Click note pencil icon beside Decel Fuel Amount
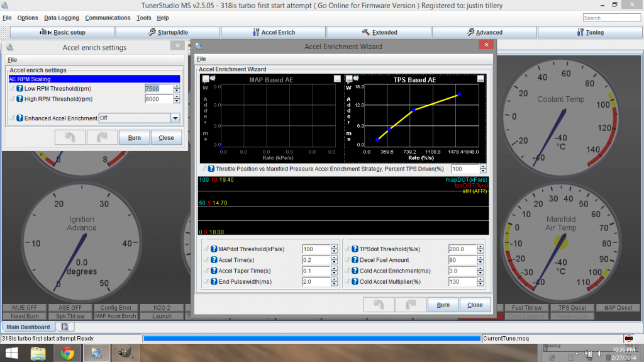This screenshot has width=644, height=362. pos(347,259)
